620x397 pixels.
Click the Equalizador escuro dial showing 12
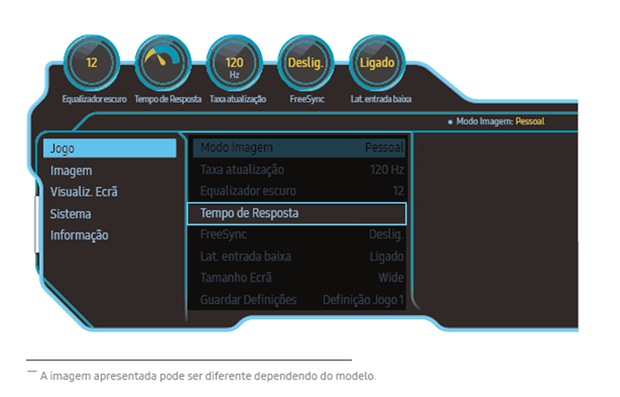click(x=92, y=63)
